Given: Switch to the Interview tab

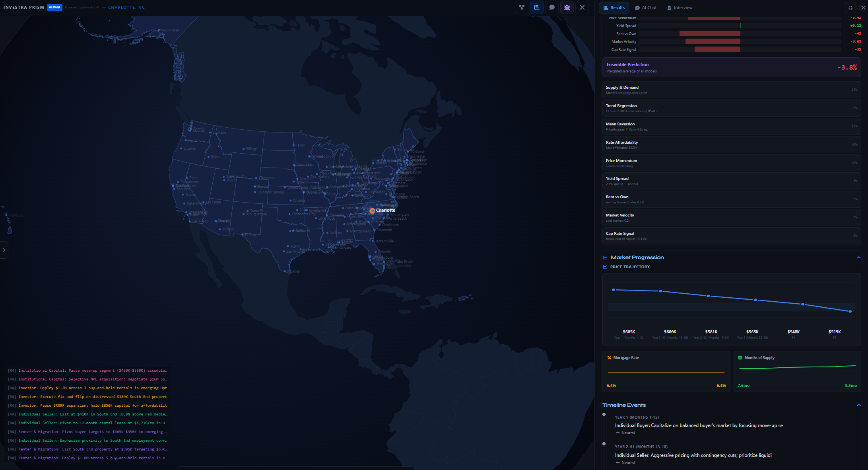Looking at the screenshot, I should [x=680, y=8].
